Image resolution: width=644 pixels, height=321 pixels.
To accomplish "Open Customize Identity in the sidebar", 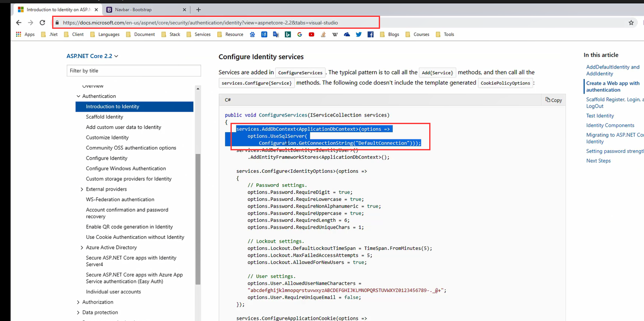I will 107,138.
